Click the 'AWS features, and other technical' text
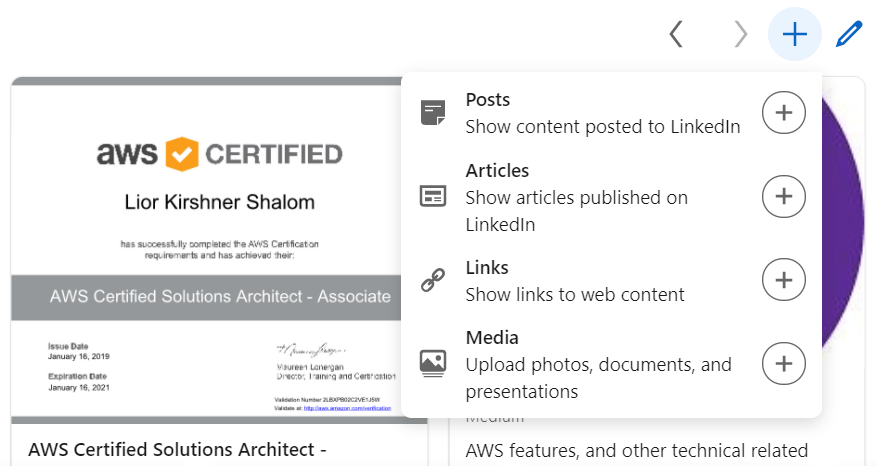The width and height of the screenshot is (877, 466). (x=636, y=450)
